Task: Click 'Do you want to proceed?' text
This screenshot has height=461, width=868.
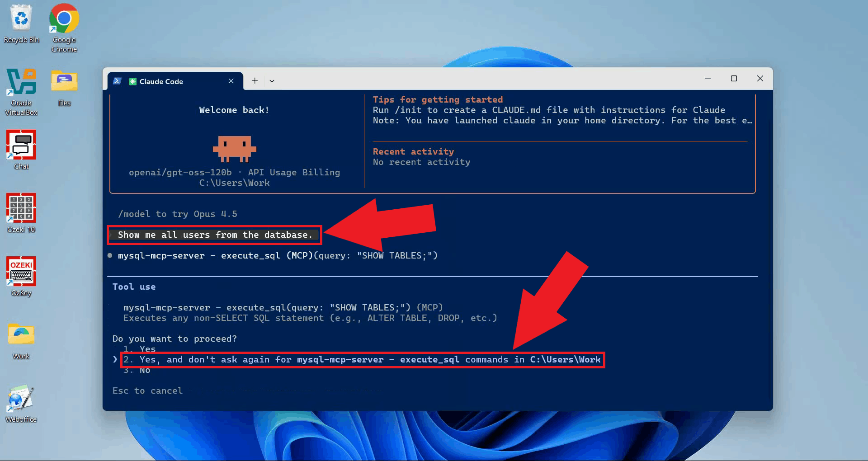Action: coord(175,339)
